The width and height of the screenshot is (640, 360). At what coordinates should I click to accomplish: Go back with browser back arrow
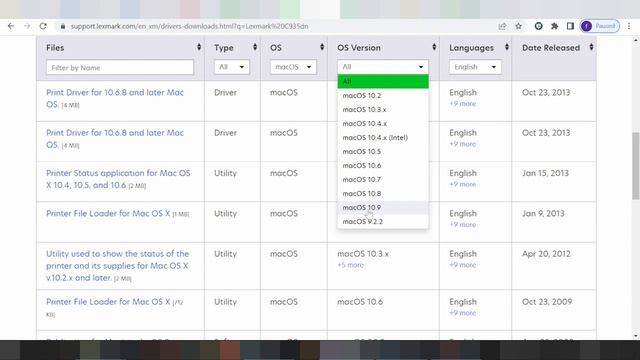coord(11,26)
